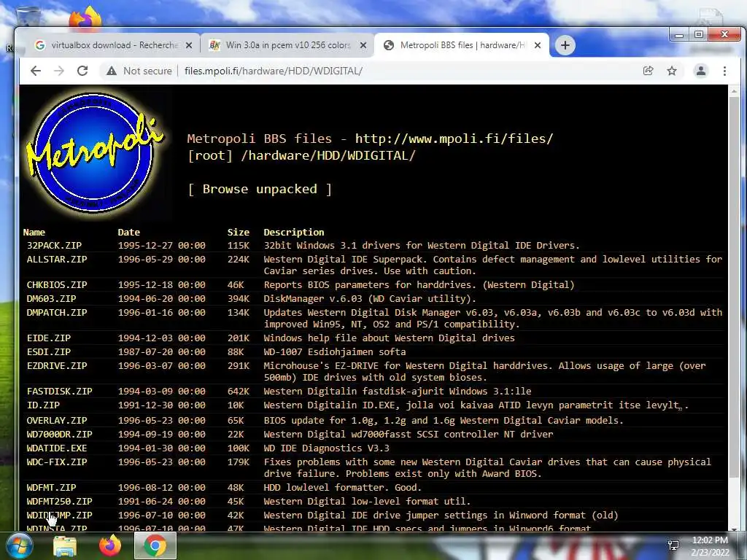Sort files by Size column header
Image resolution: width=747 pixels, height=560 pixels.
click(x=239, y=233)
